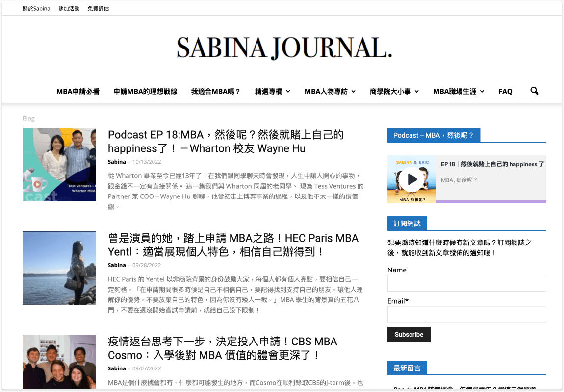
Task: Click the search magnifier icon
Action: (534, 91)
